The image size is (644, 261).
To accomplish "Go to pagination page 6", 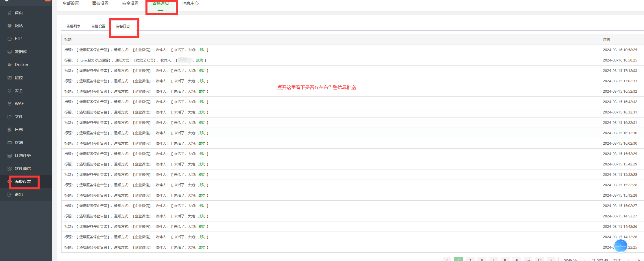I will [x=516, y=259].
